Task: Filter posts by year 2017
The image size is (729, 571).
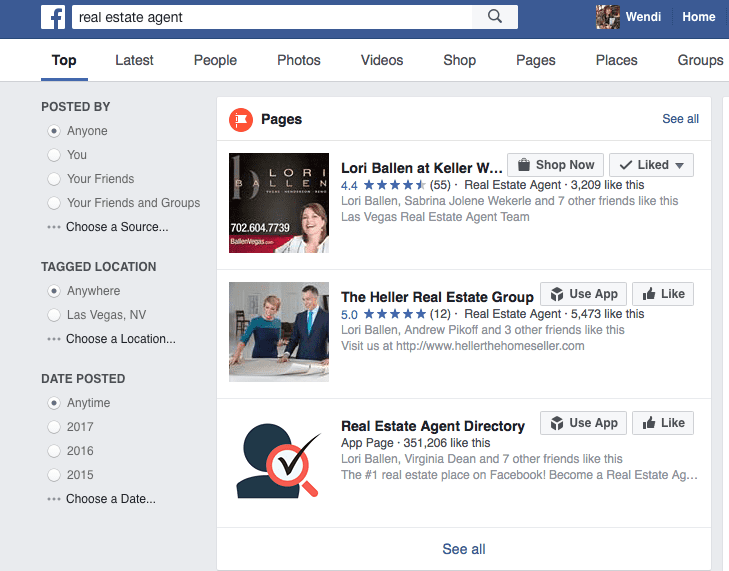Action: coord(54,427)
